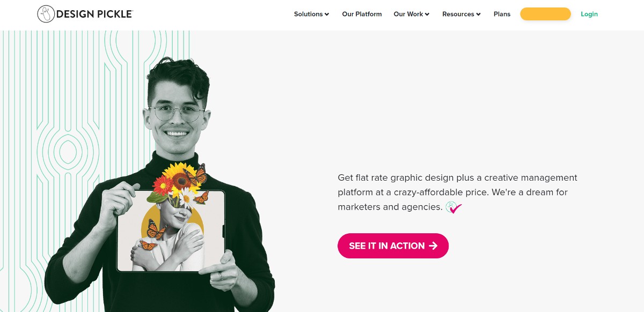This screenshot has width=644, height=312.
Task: Click the sunflower on top of the collage
Action: pos(178,174)
